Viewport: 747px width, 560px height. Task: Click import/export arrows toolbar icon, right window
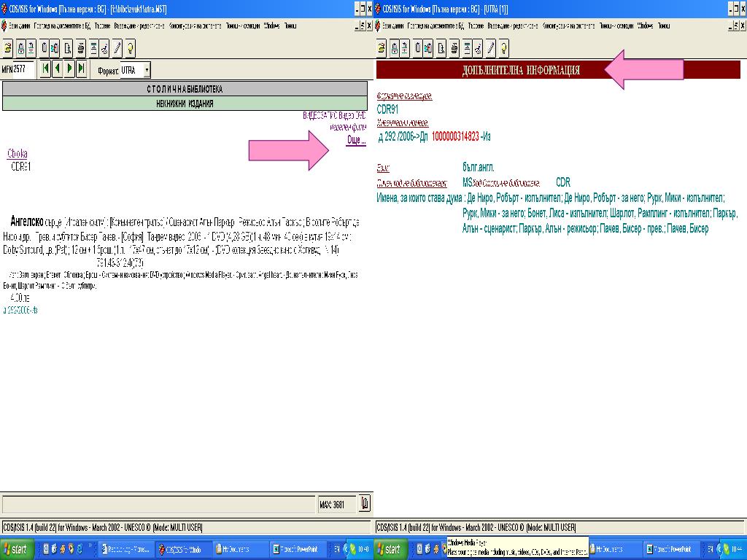[x=404, y=47]
